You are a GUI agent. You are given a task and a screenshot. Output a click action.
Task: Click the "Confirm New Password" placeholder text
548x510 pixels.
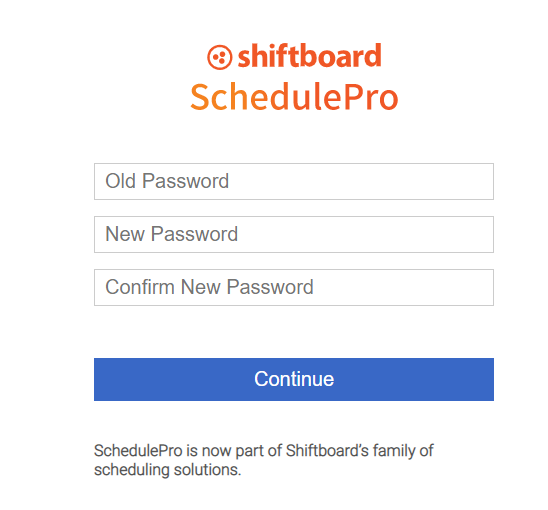point(209,287)
